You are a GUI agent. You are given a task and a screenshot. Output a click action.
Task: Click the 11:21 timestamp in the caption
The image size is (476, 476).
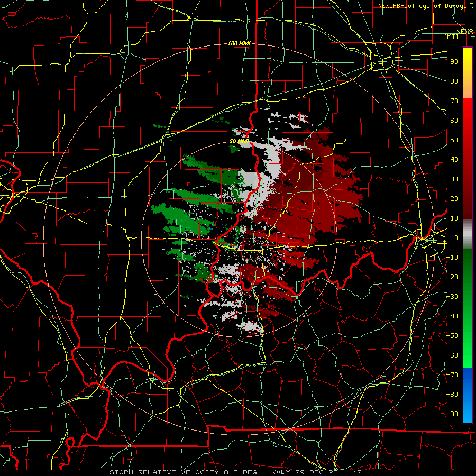tap(355, 472)
